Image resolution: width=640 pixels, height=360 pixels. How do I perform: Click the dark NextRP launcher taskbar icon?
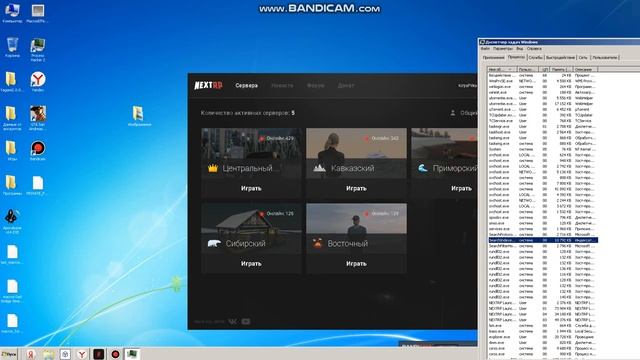click(x=98, y=354)
